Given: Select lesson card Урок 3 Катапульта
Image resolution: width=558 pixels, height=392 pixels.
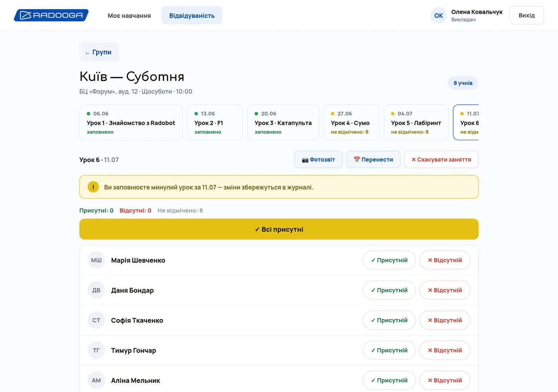Looking at the screenshot, I should [283, 122].
